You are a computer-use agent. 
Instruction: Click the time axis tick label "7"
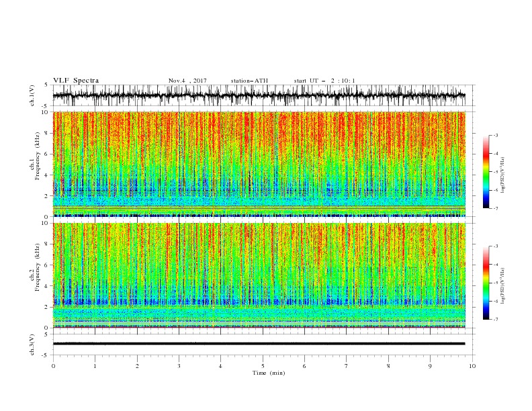tap(347, 366)
